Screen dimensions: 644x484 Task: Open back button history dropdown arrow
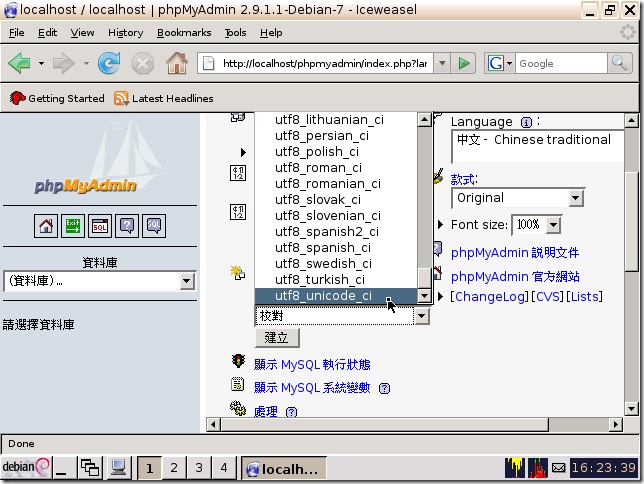[x=41, y=64]
